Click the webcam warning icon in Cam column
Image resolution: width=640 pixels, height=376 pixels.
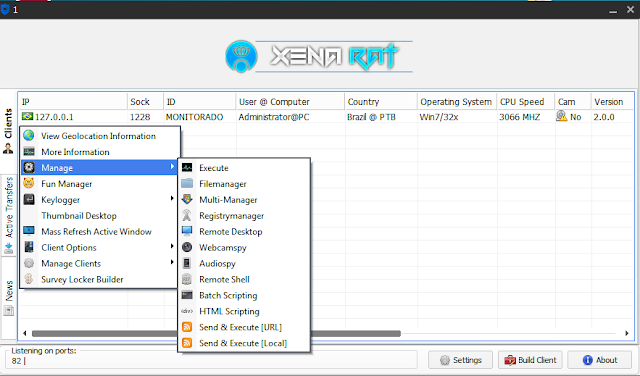click(x=562, y=116)
